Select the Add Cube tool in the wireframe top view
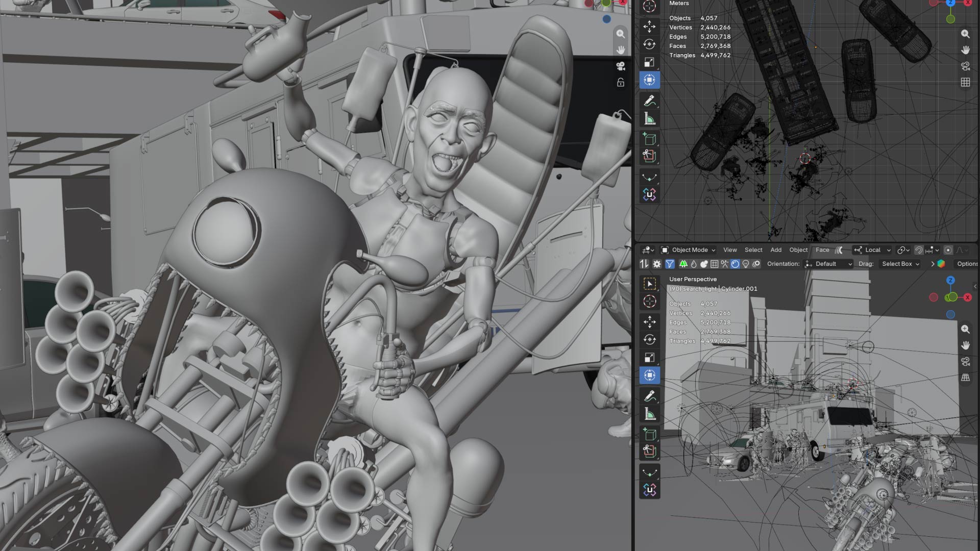This screenshot has height=551, width=980. click(x=649, y=139)
